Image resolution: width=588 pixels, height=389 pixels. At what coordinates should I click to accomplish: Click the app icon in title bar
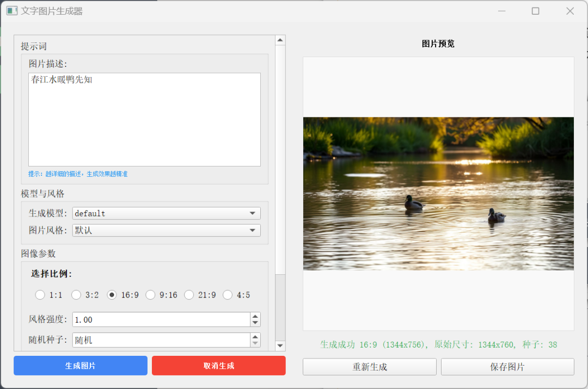tap(12, 11)
